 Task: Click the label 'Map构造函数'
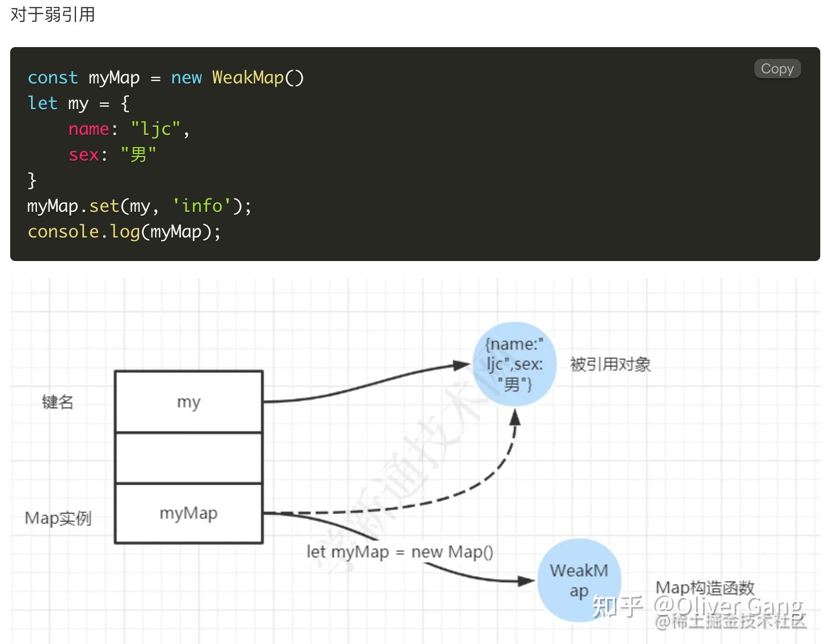[x=705, y=587]
